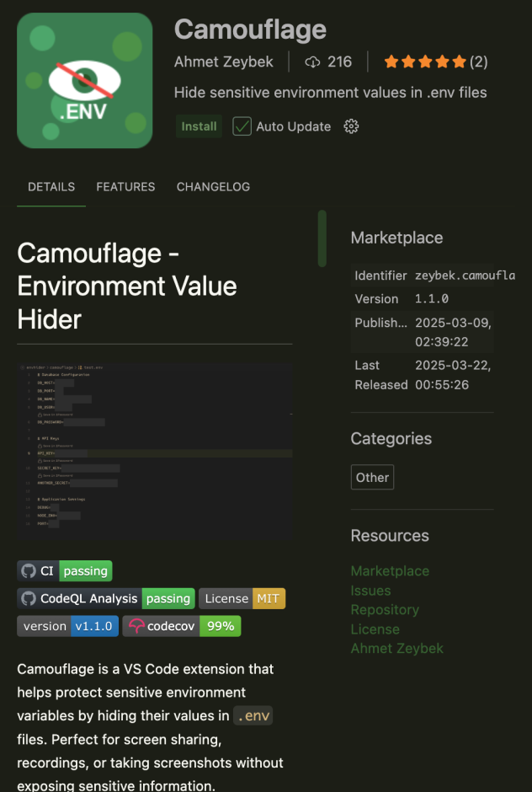The width and height of the screenshot is (532, 792).
Task: Click the CI passing badge
Action: [x=65, y=570]
